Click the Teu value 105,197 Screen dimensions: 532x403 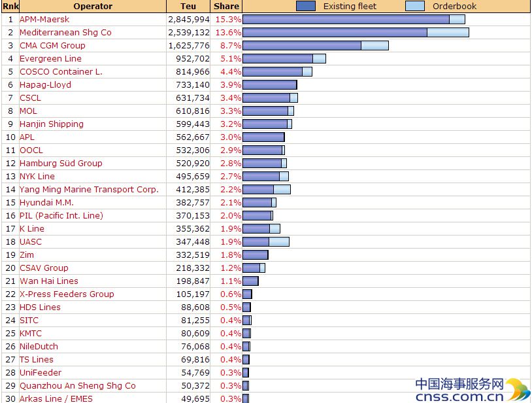tap(193, 294)
